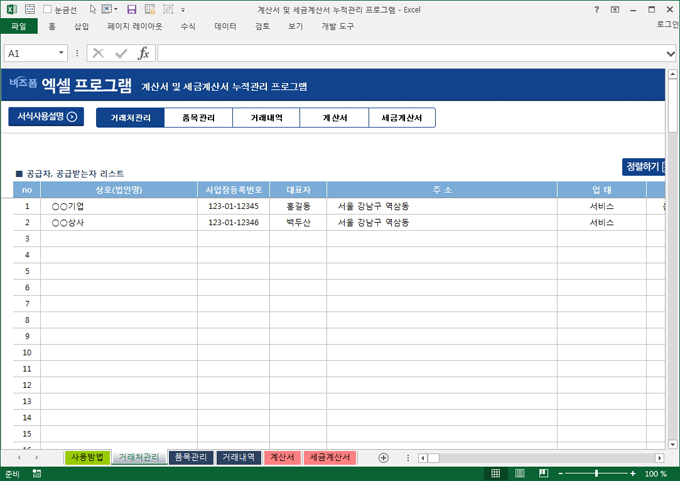Open the 페이지 레이아웃 ribbon tab
The image size is (680, 481).
pos(135,26)
